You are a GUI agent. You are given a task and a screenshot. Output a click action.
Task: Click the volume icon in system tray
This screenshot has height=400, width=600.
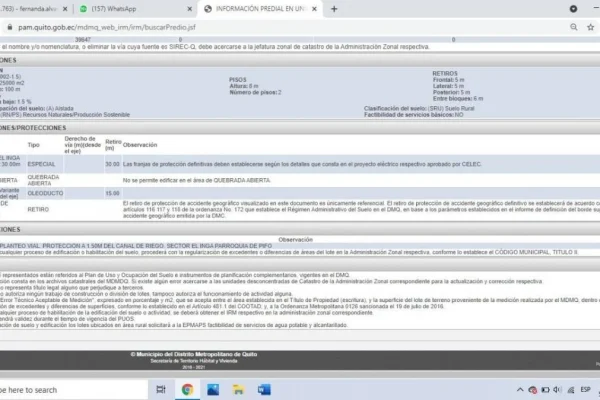click(x=558, y=389)
